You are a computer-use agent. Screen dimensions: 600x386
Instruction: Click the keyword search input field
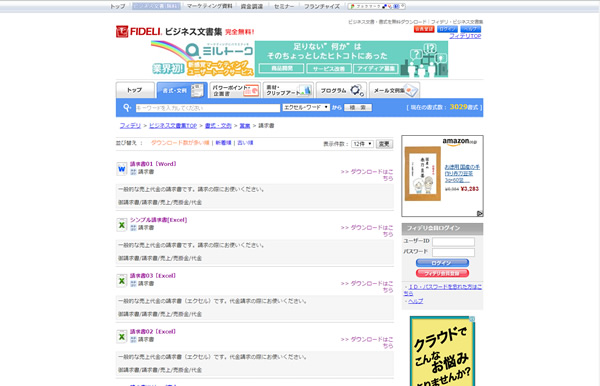click(x=208, y=108)
